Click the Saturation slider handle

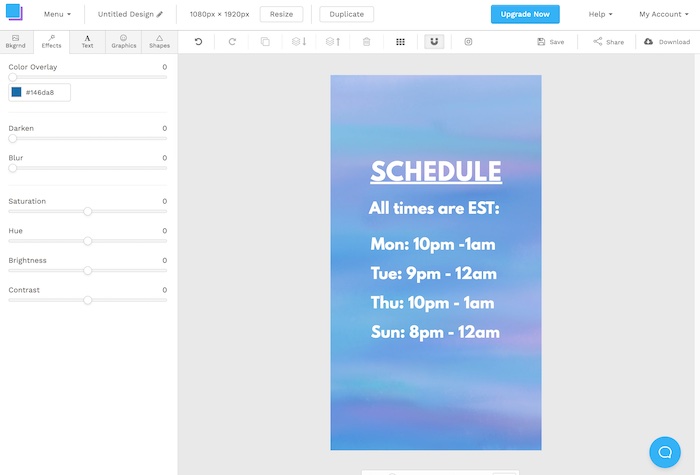[88, 211]
